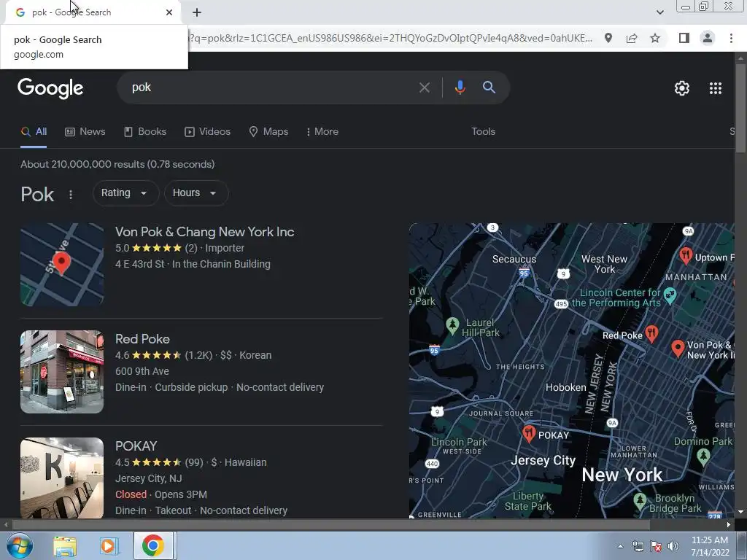This screenshot has height=560, width=747.
Task: Open the Chrome side panel icon
Action: click(684, 38)
